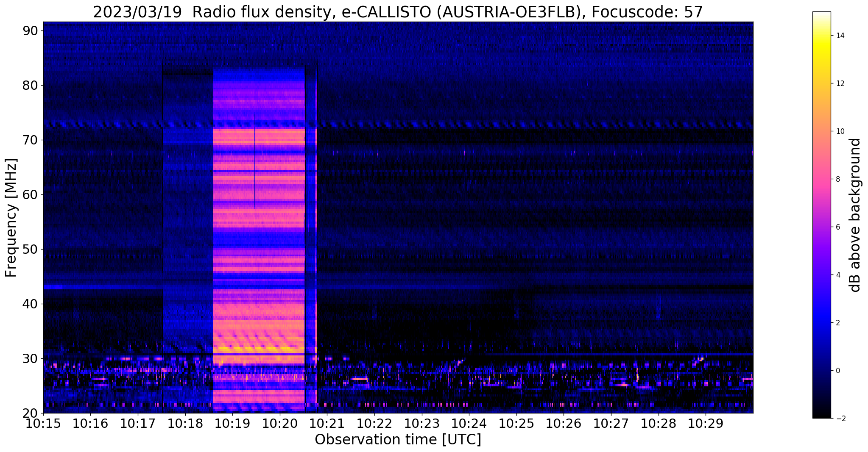Click the 'dB above background' colorbar label
This screenshot has width=868, height=452.
[855, 215]
